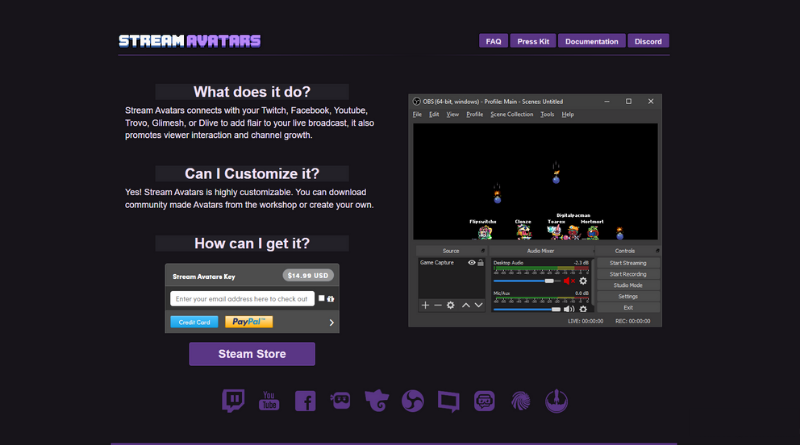Click the Steam Store button
Screen dimensions: 800x445
252,354
